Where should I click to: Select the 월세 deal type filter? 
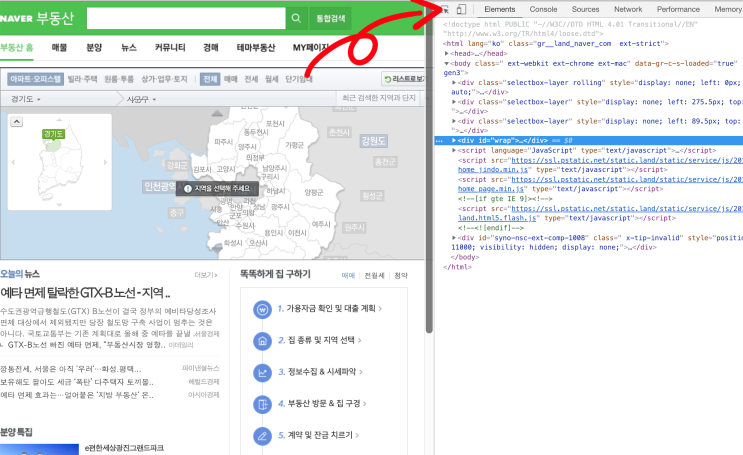pos(272,79)
